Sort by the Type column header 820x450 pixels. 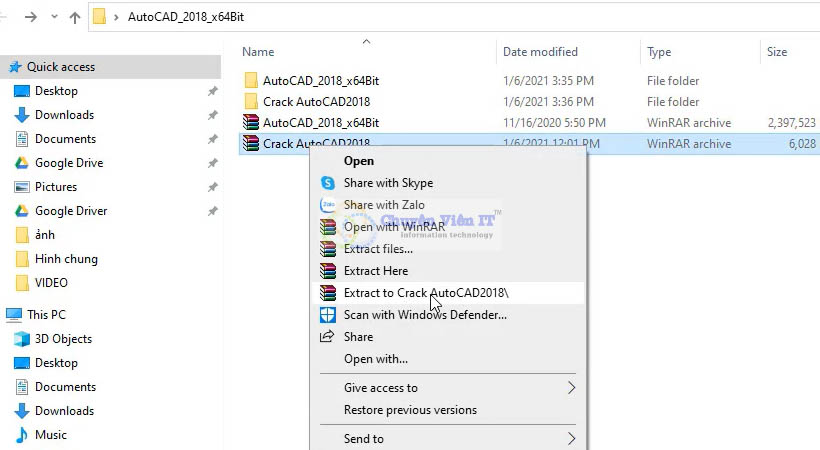coord(659,52)
